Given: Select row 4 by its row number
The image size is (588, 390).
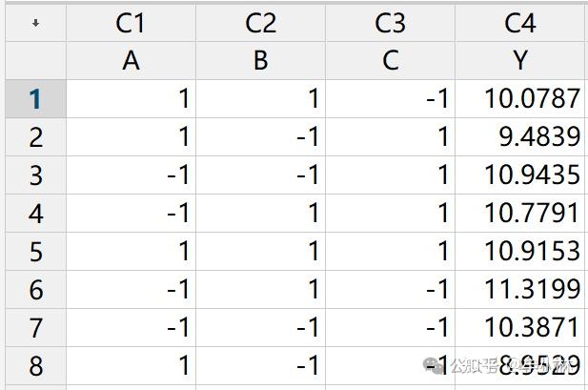Looking at the screenshot, I should pyautogui.click(x=35, y=214).
